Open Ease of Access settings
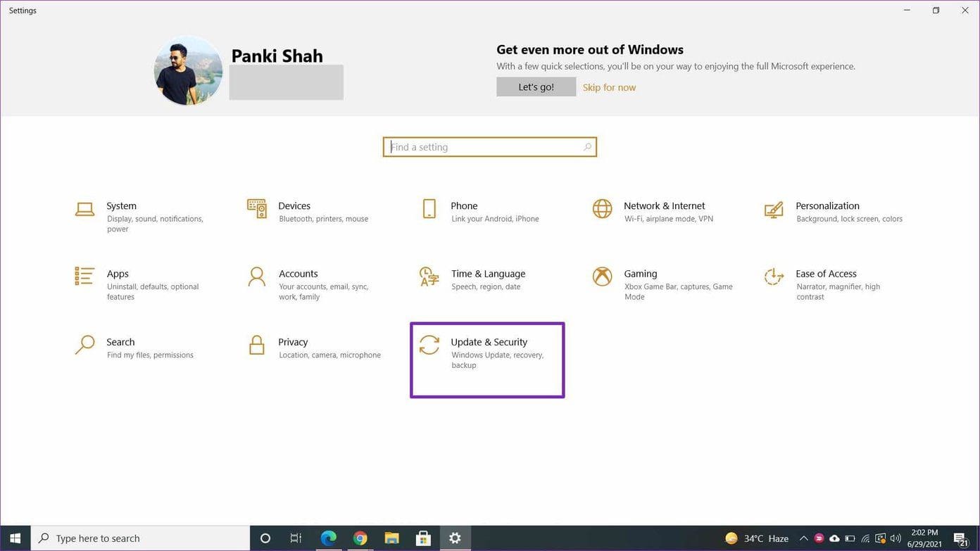The image size is (980, 551). (x=822, y=284)
